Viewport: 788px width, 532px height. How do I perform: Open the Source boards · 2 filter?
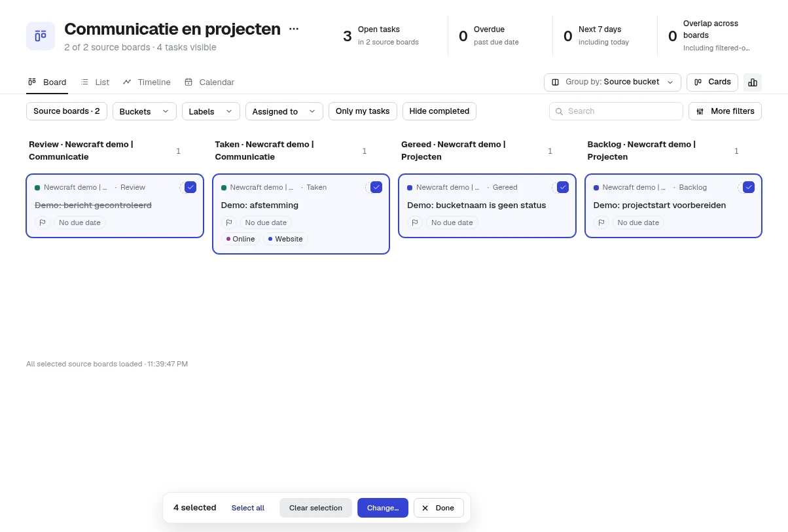pyautogui.click(x=67, y=111)
